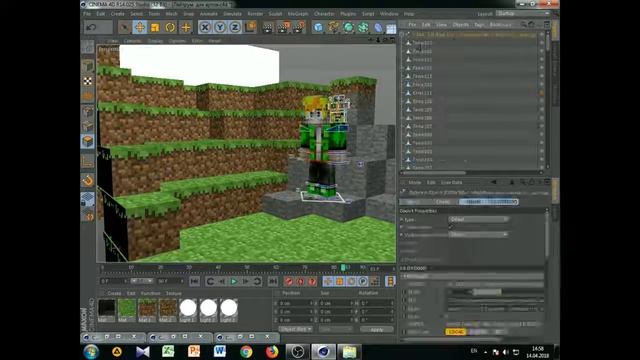Toggle Parameter keyframe recording icon
This screenshot has height=360, width=640.
point(363,281)
